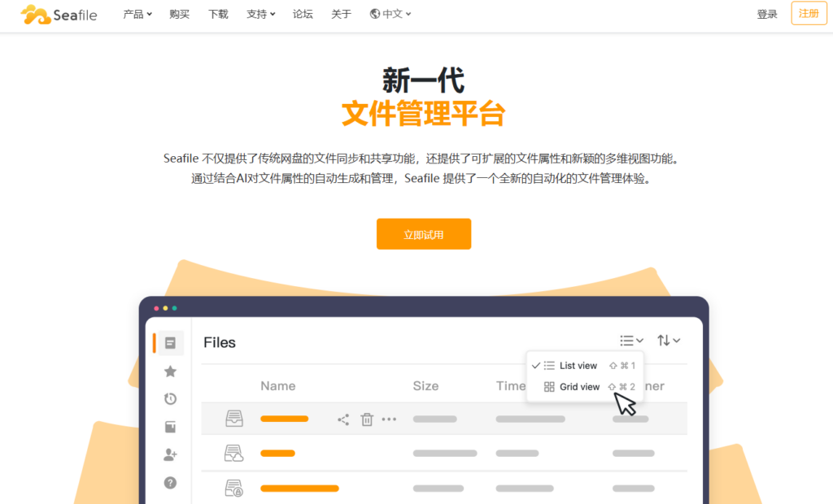Open the list view mode dropdown
This screenshot has height=504, width=833.
631,341
